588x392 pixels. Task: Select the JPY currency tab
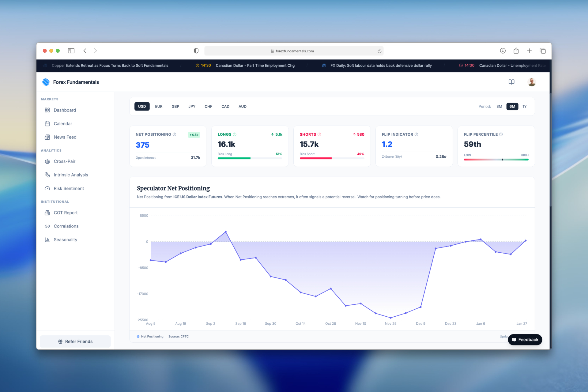pos(192,107)
